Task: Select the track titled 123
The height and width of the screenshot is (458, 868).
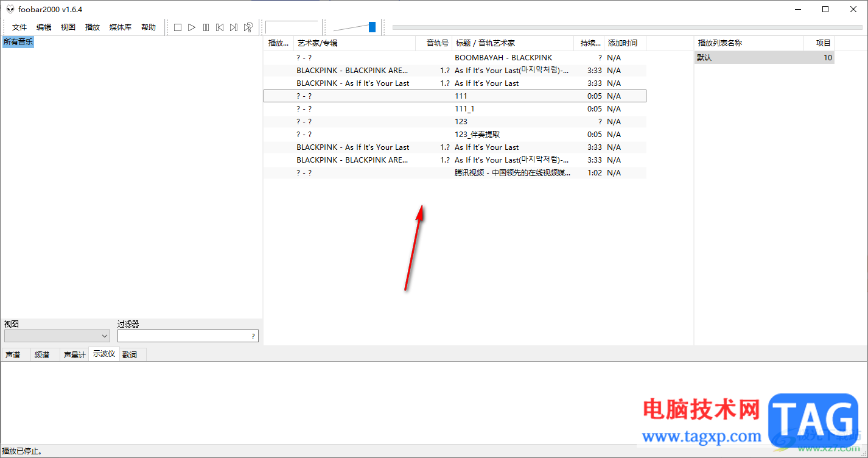Action: [x=455, y=122]
